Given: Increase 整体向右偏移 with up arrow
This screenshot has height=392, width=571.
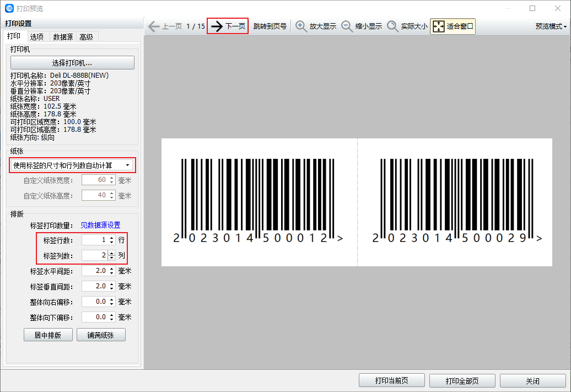Looking at the screenshot, I should (x=112, y=299).
